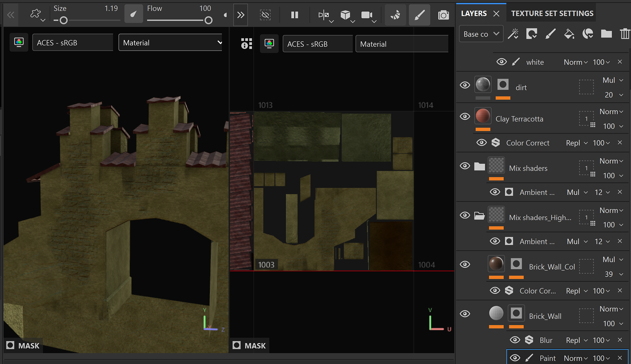
Task: Open the Material dropdown in the 3D viewport
Action: [x=170, y=43]
